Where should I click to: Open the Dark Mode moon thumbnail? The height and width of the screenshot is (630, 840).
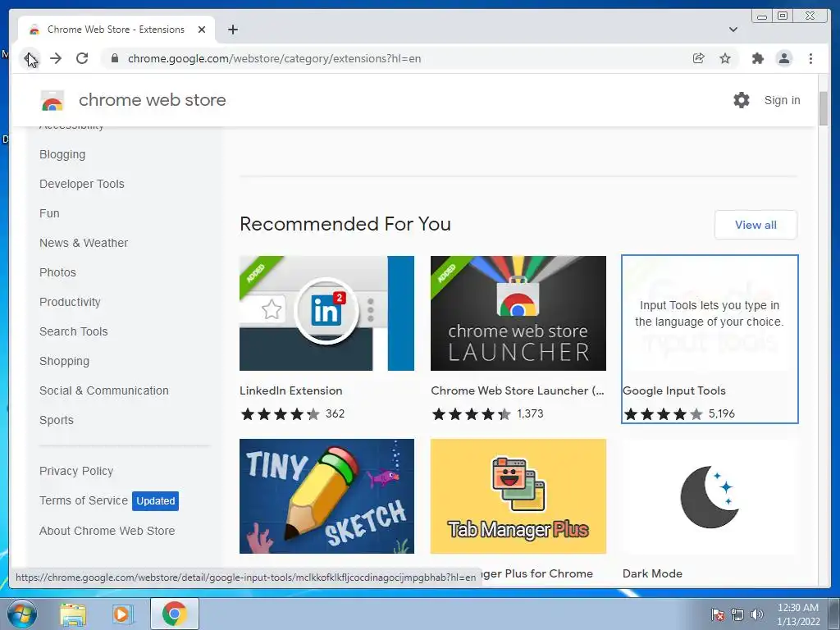coord(710,496)
